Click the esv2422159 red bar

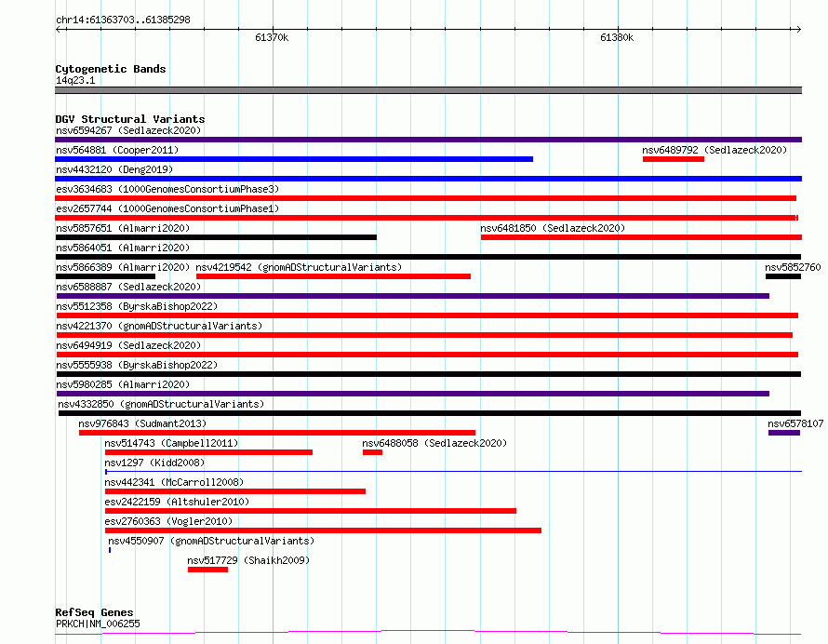(311, 511)
